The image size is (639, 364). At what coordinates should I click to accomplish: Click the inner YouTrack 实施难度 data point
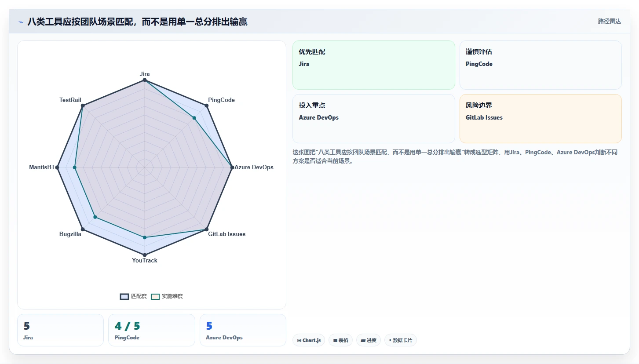pyautogui.click(x=145, y=237)
